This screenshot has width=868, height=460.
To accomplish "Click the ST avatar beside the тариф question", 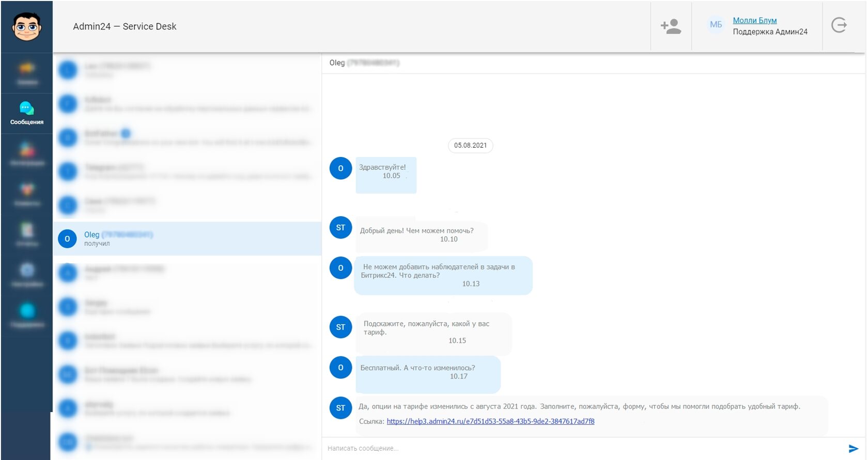I will point(340,327).
